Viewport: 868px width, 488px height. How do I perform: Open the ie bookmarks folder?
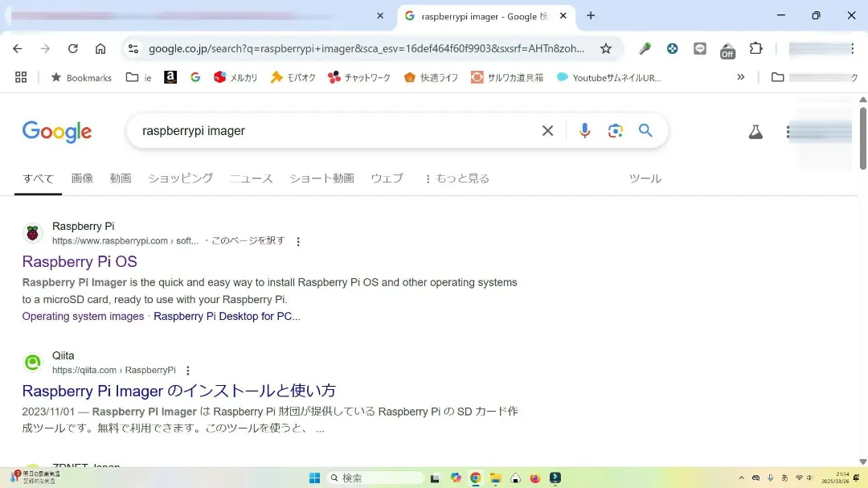pyautogui.click(x=139, y=77)
